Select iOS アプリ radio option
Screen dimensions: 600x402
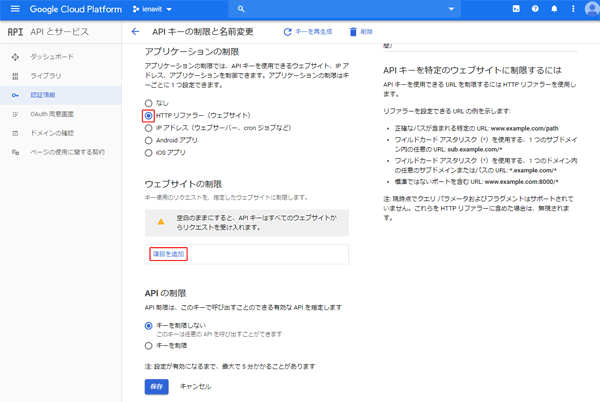click(x=148, y=153)
